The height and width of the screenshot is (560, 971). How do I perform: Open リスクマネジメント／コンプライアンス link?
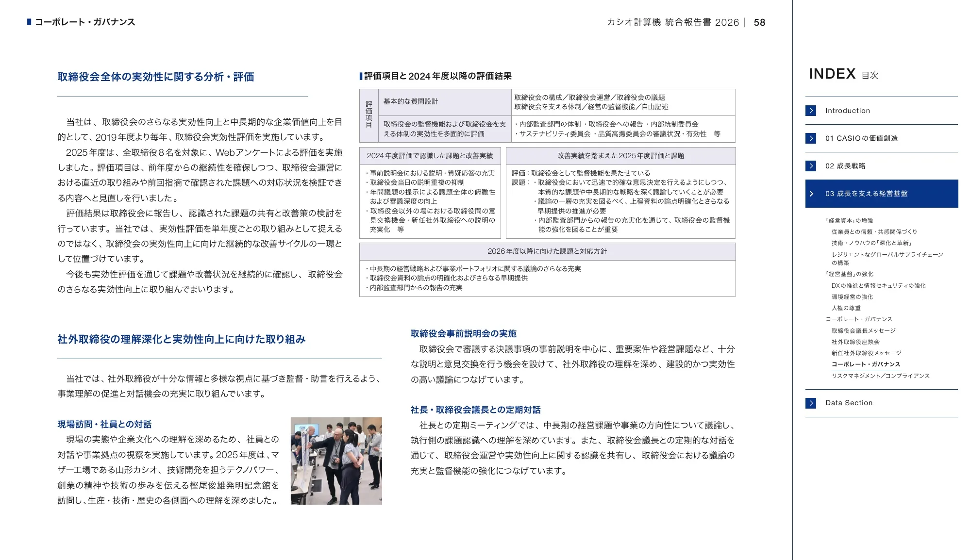click(880, 376)
